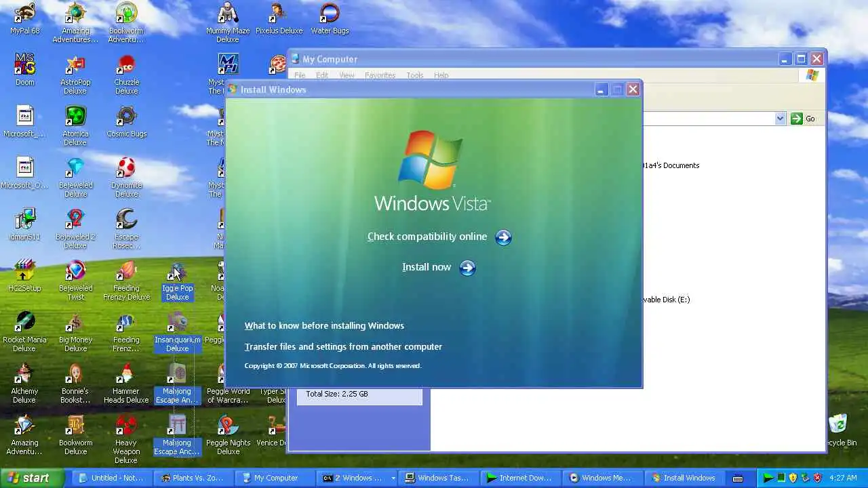868x488 pixels.
Task: Click the Go button in My Computer
Action: tap(804, 119)
